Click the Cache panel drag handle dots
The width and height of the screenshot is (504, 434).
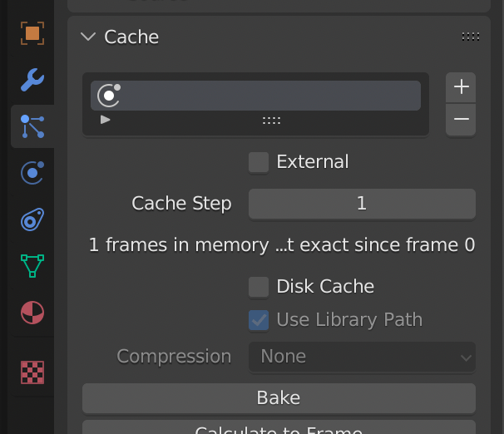470,37
